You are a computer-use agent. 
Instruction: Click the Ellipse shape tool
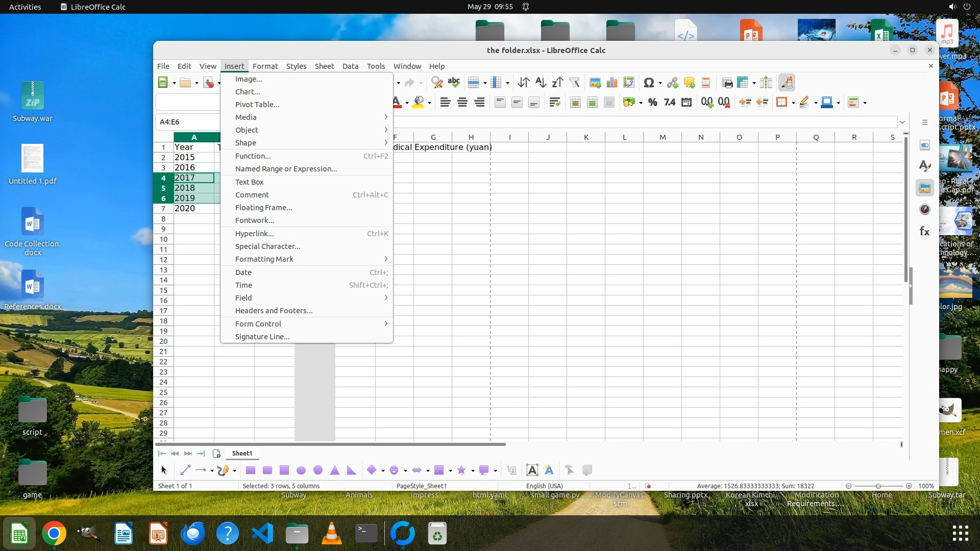coord(301,470)
